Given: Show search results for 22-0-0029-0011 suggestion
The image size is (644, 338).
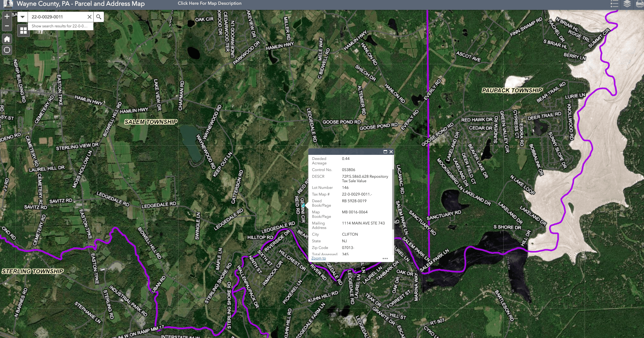Looking at the screenshot, I should pos(60,26).
